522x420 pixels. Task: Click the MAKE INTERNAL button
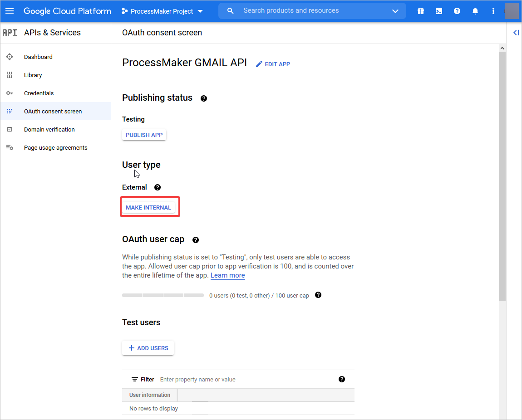click(x=148, y=208)
